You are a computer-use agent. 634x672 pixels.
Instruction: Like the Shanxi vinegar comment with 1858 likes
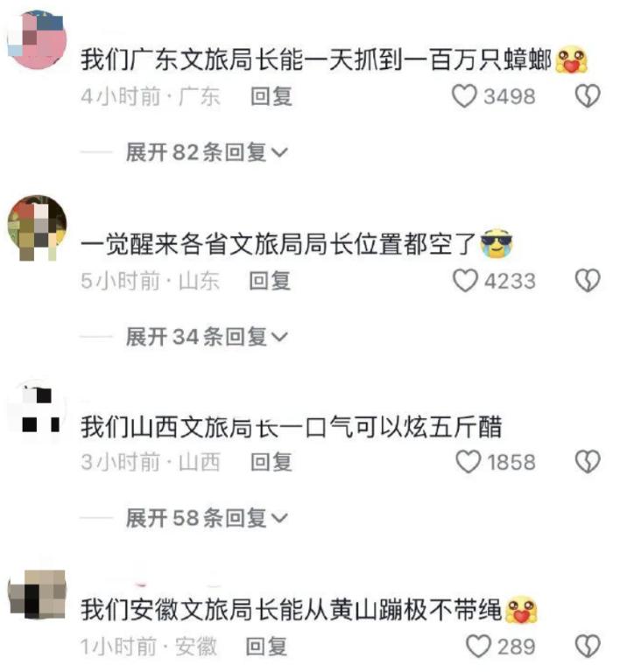[468, 462]
